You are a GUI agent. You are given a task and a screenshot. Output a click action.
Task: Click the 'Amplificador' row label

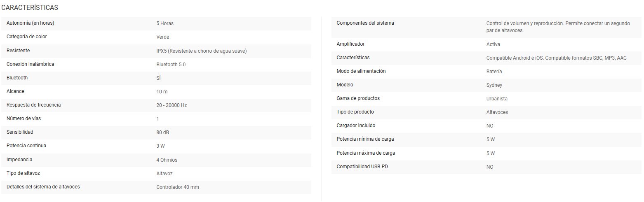click(x=350, y=44)
